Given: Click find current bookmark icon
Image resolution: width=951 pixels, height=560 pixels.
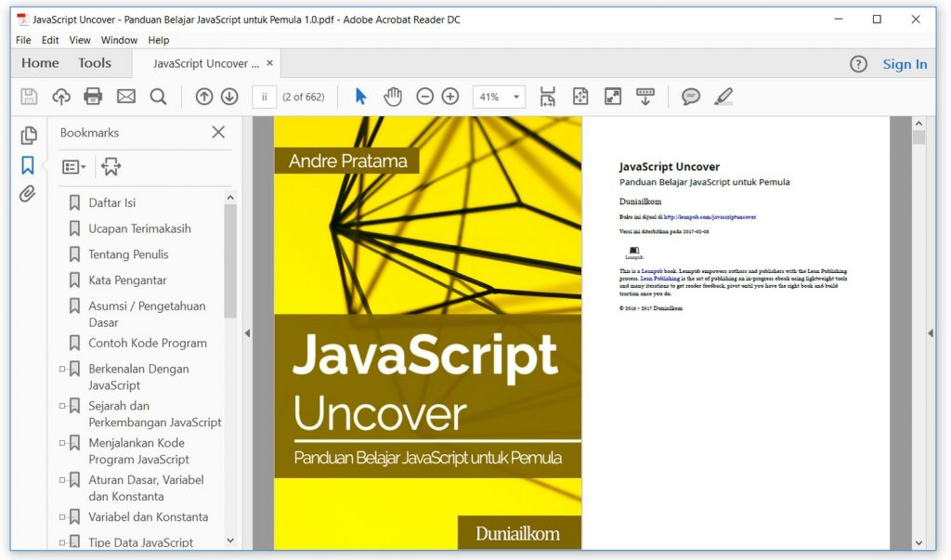Looking at the screenshot, I should 111,166.
